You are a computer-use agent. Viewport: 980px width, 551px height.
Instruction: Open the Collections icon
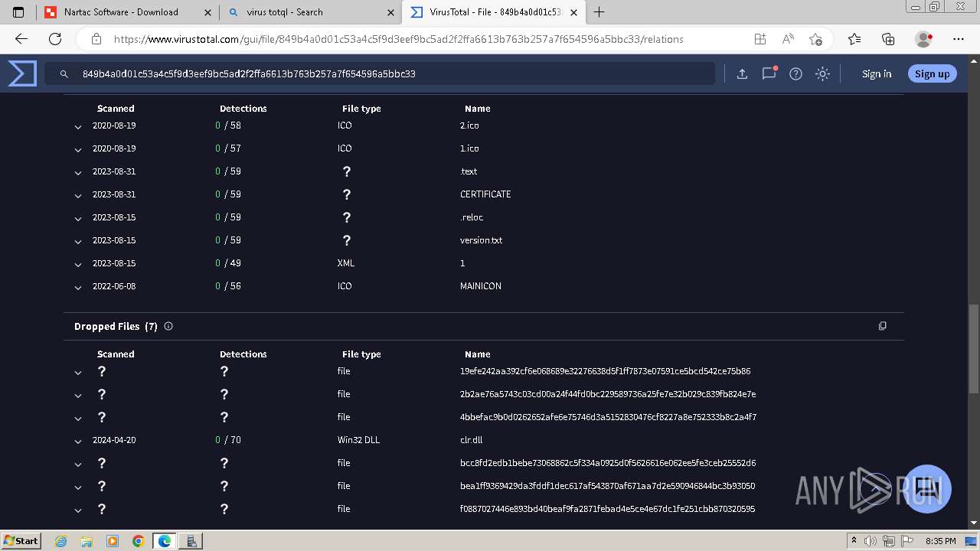888,39
